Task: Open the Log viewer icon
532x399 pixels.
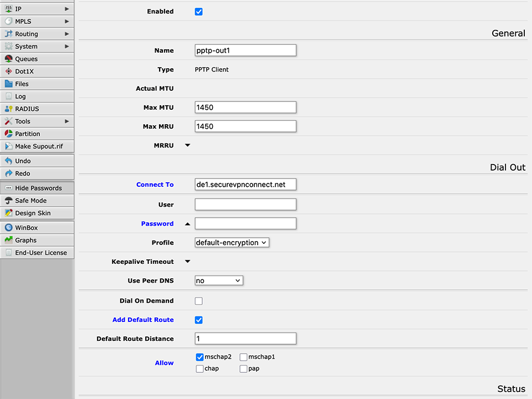Action: [x=7, y=96]
